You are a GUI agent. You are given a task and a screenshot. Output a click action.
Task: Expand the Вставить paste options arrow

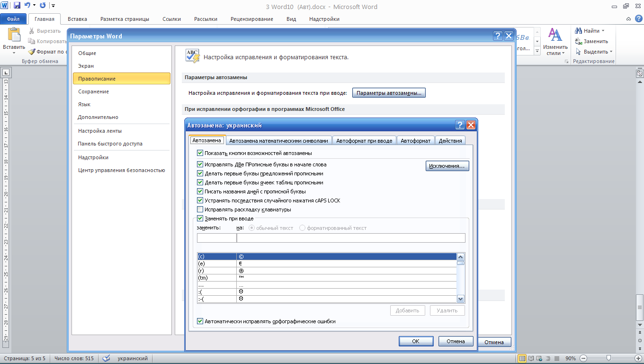(x=14, y=53)
